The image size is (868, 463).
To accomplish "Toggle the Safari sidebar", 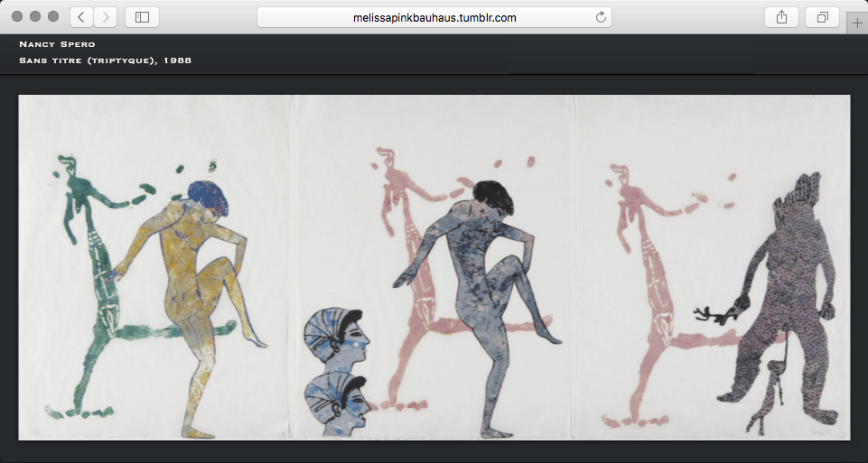I will point(142,17).
